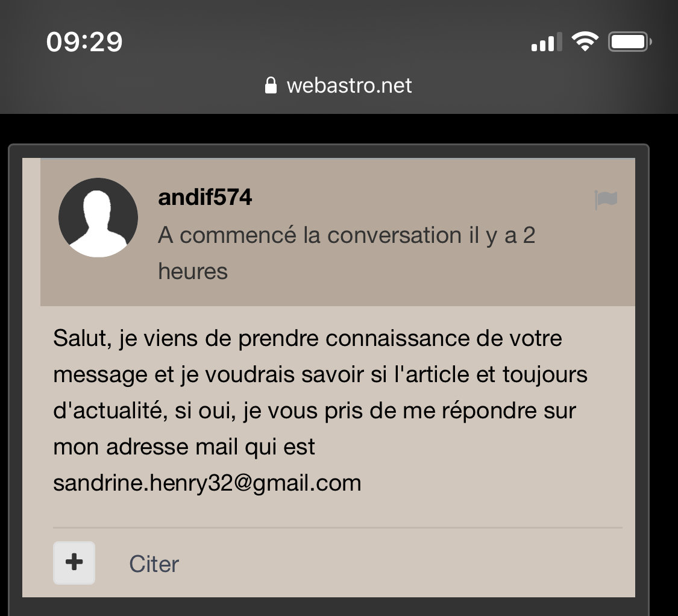This screenshot has width=678, height=616.
Task: Click the word "heures" in the post header
Action: click(193, 271)
